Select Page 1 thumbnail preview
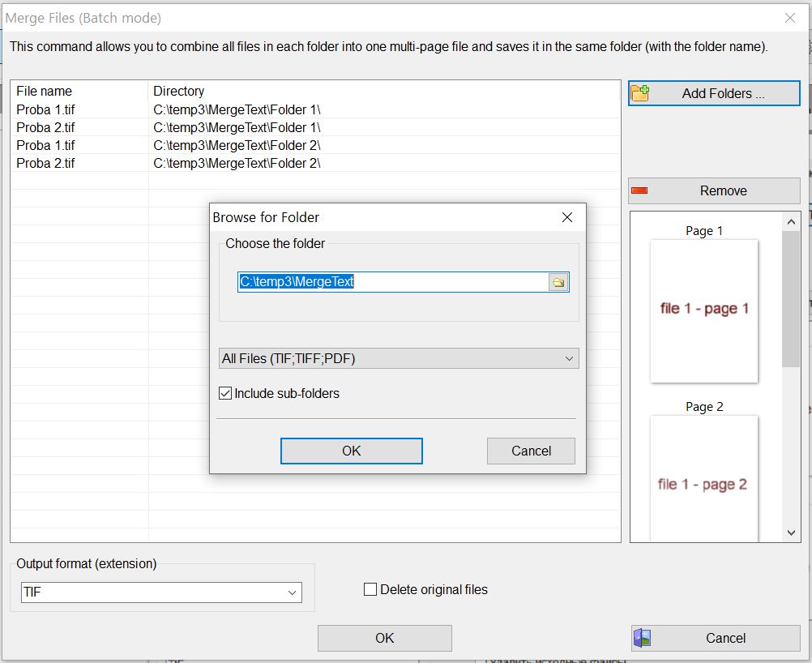 pos(704,310)
